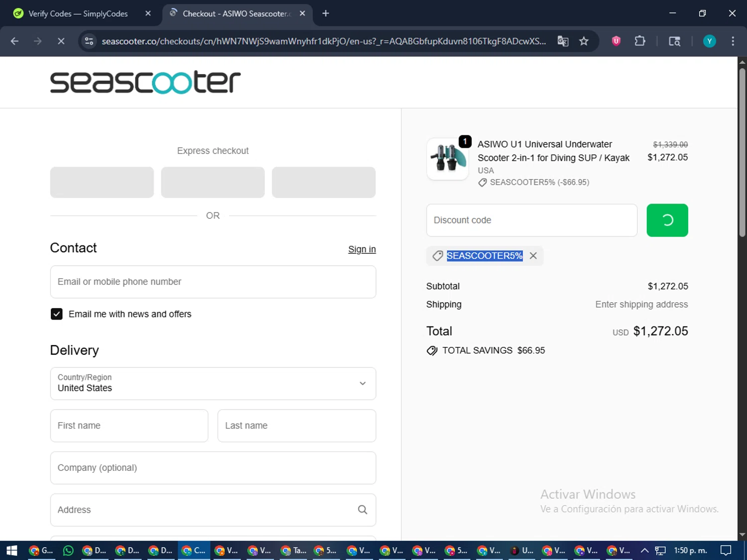Focus the Email or mobile phone number field
Screen dimensions: 747x560
213,282
